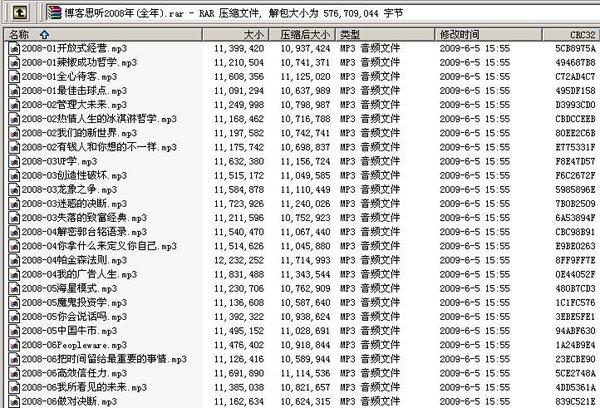The width and height of the screenshot is (600, 408).
Task: Select file icon of 2008-03UP学.mp3
Action: click(14, 162)
